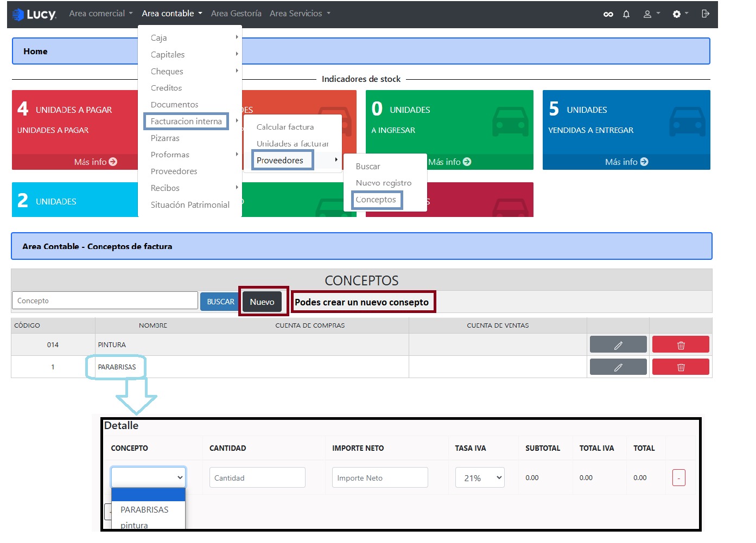This screenshot has height=543, width=756.
Task: Choose Nuevo registro submenu item
Action: [384, 183]
